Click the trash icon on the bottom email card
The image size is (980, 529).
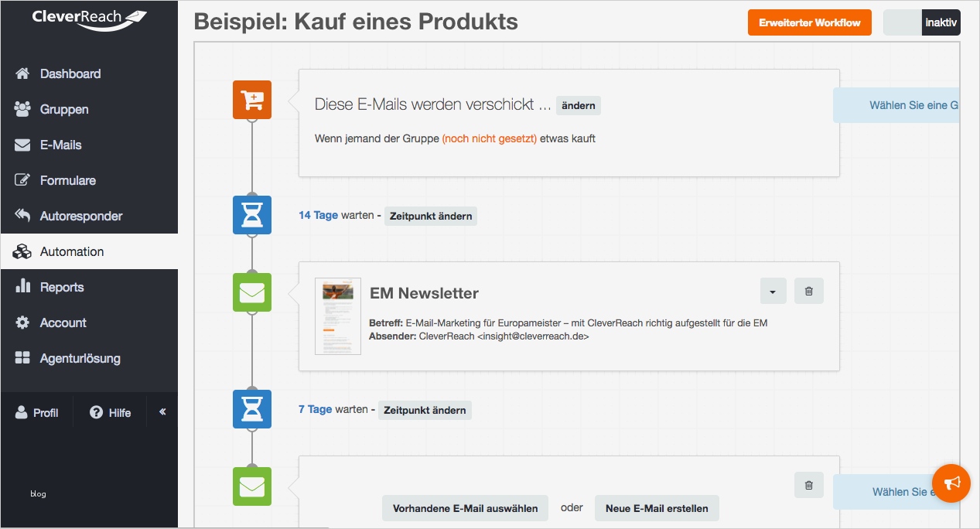pos(808,485)
